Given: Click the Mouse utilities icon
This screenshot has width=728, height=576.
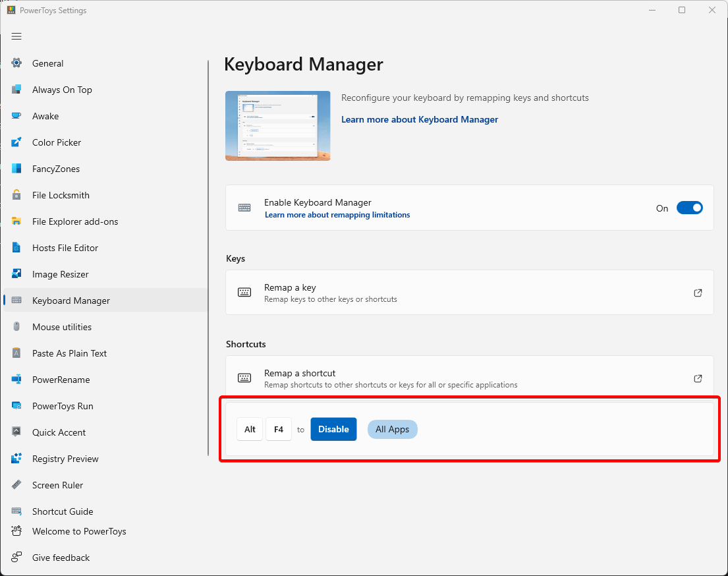Looking at the screenshot, I should [16, 327].
